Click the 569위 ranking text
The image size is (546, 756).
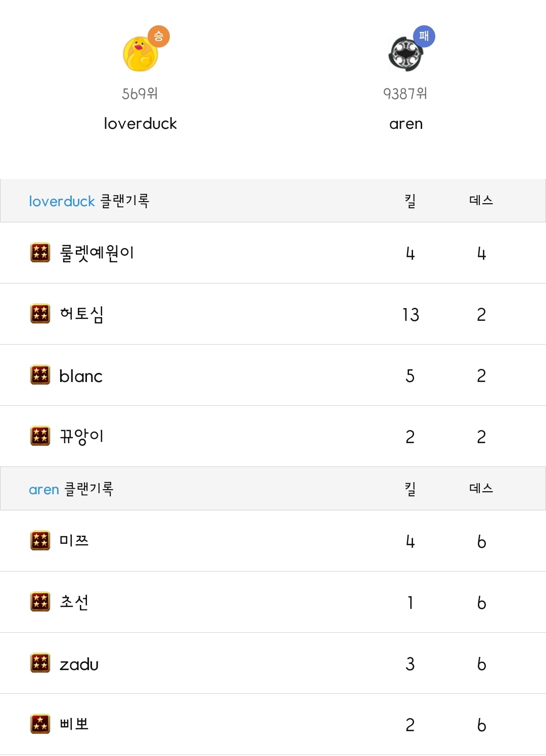click(140, 93)
